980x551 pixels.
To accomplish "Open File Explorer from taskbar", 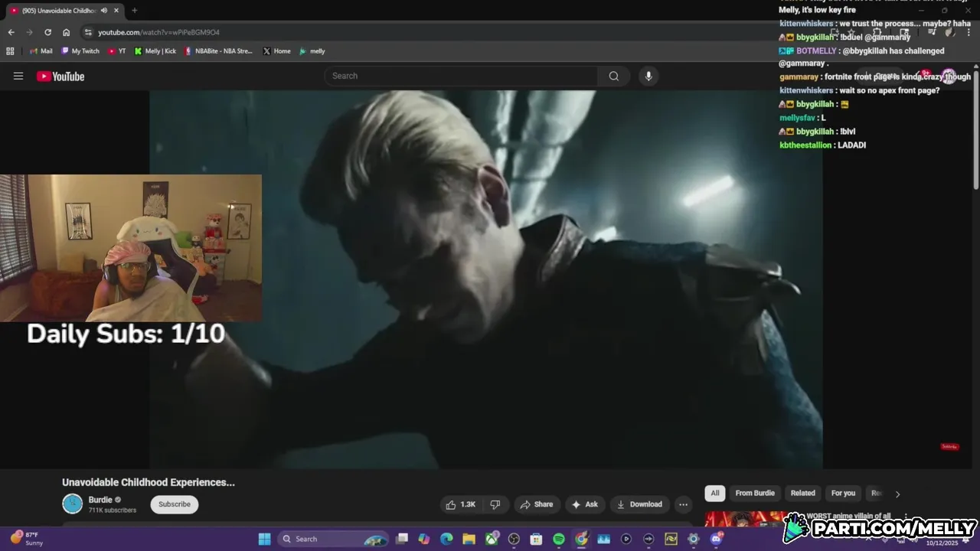I will pyautogui.click(x=469, y=539).
